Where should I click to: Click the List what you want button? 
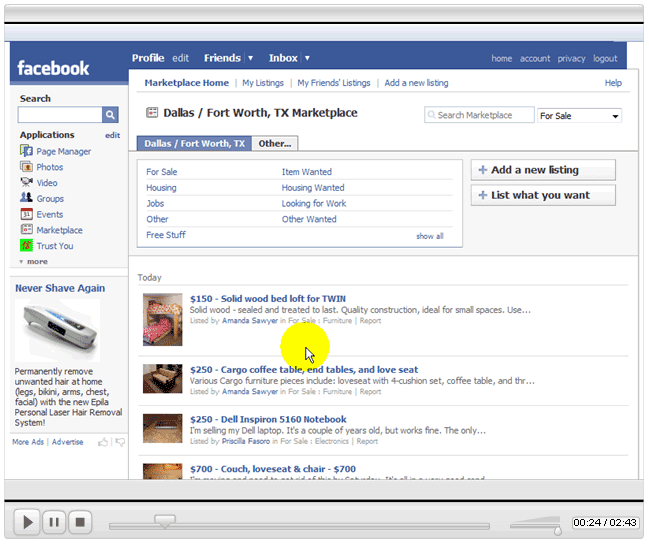pos(543,195)
